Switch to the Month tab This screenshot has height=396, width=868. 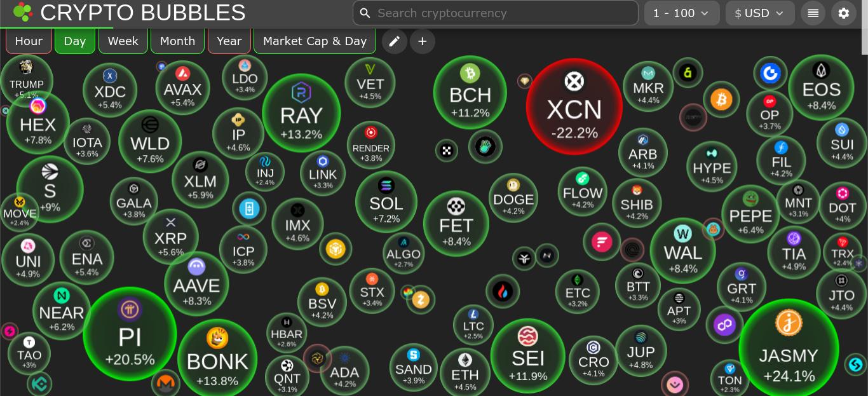click(177, 41)
